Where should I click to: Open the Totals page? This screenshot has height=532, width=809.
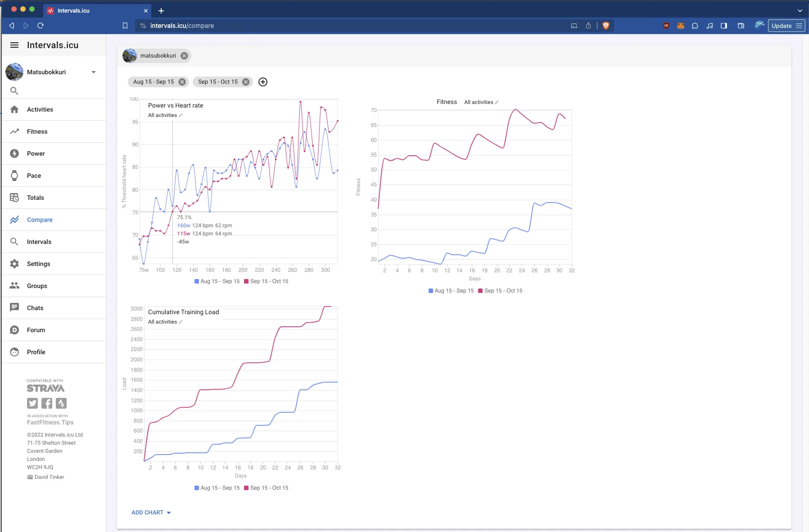[36, 198]
